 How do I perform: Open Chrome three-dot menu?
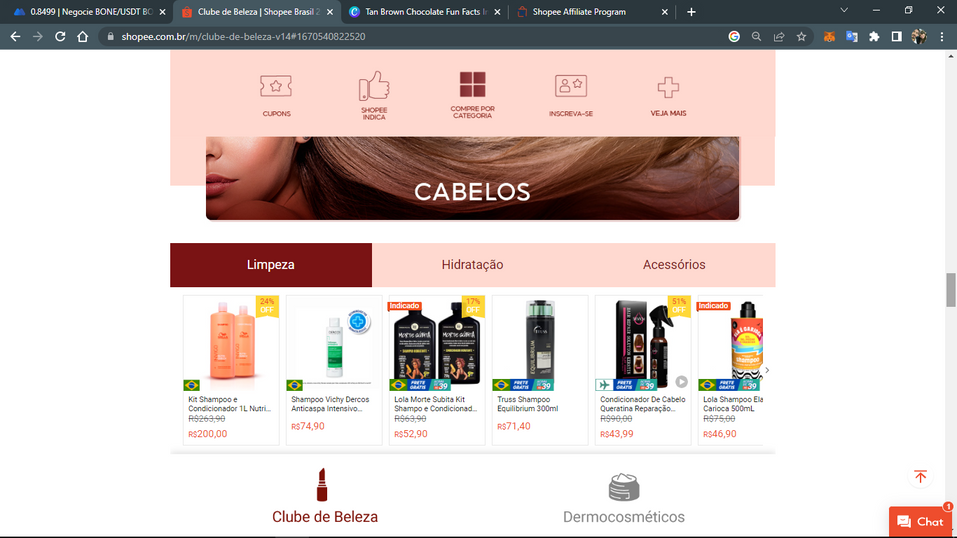tap(942, 36)
